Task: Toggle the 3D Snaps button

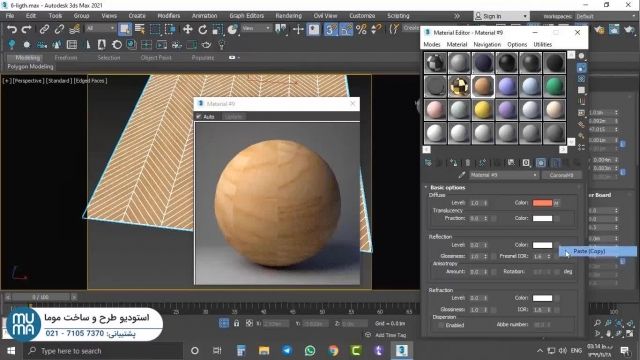Action: pyautogui.click(x=330, y=29)
